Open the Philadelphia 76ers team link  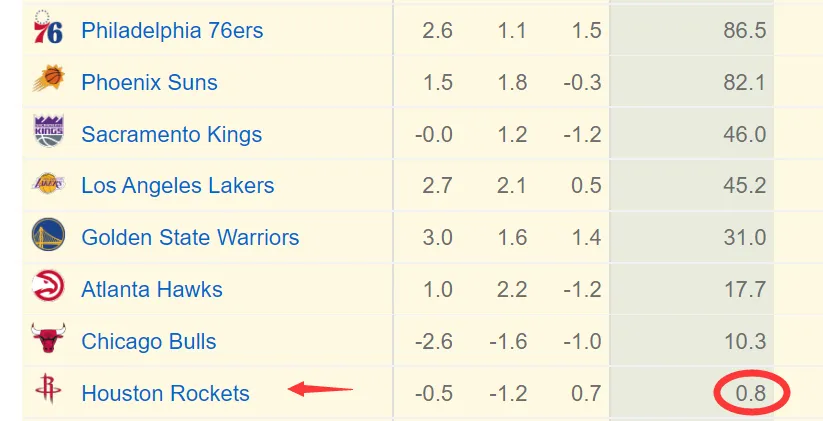pos(172,30)
